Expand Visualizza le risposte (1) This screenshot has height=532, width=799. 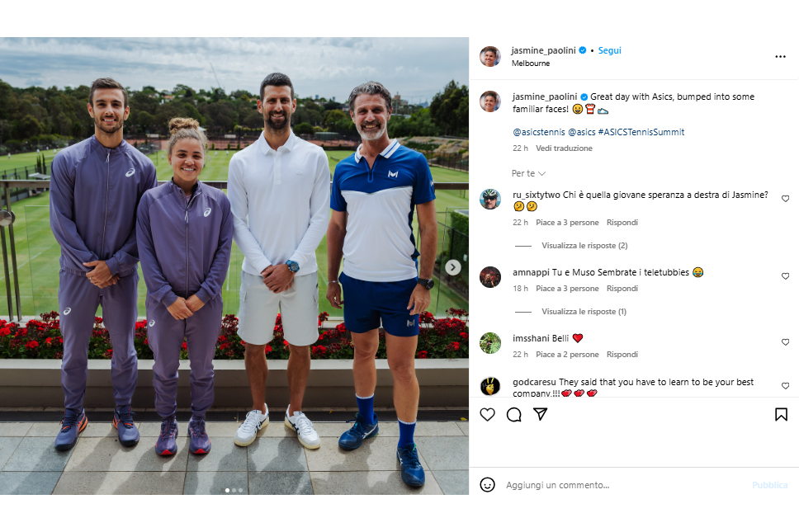pos(584,312)
